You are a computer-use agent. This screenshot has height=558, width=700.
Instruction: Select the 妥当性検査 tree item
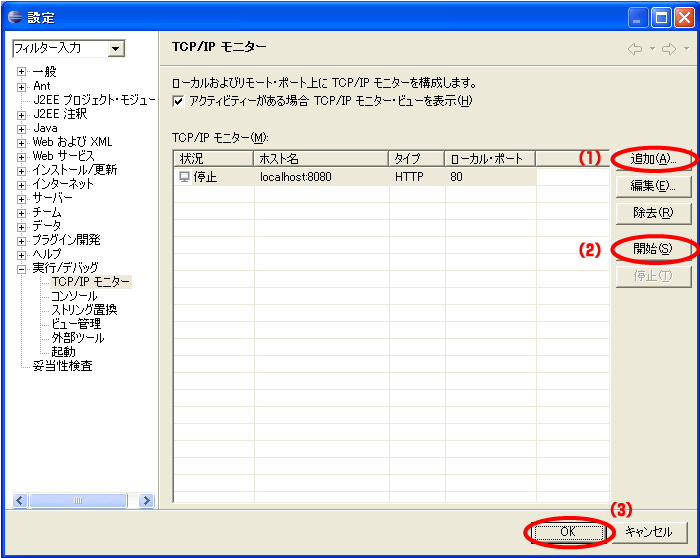tap(62, 366)
